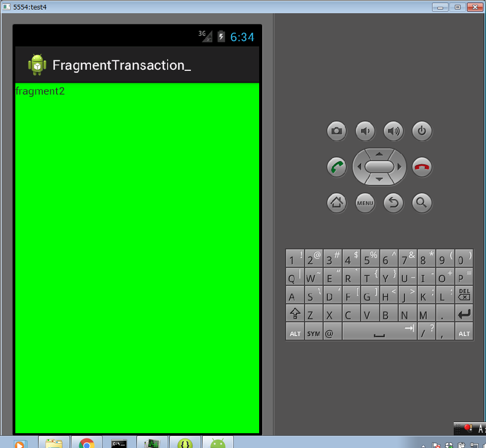Raise volume with the volume up button
Screen dimensions: 486x448
(393, 131)
